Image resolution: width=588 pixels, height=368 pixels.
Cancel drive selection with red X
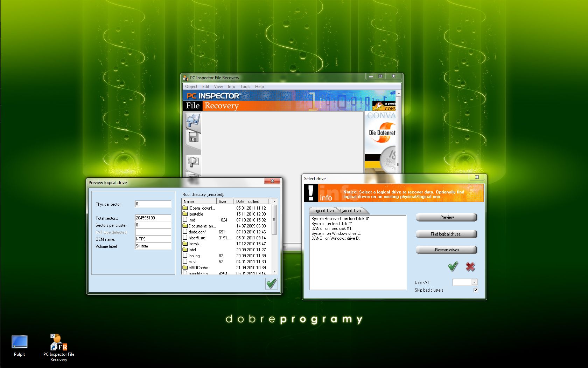pos(470,267)
